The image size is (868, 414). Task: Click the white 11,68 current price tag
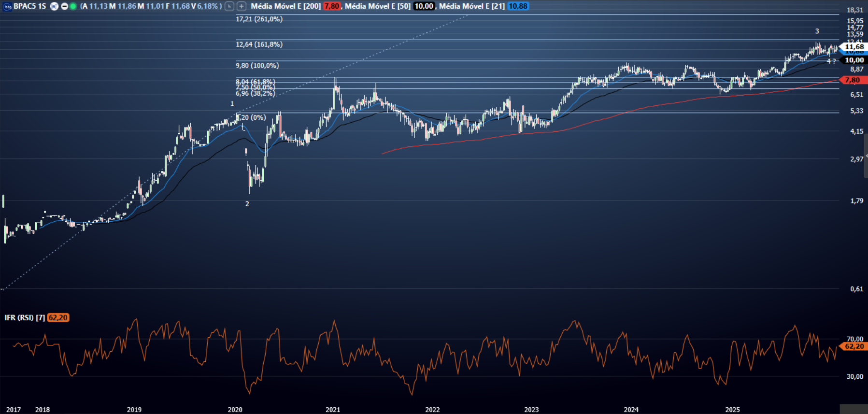[x=854, y=47]
